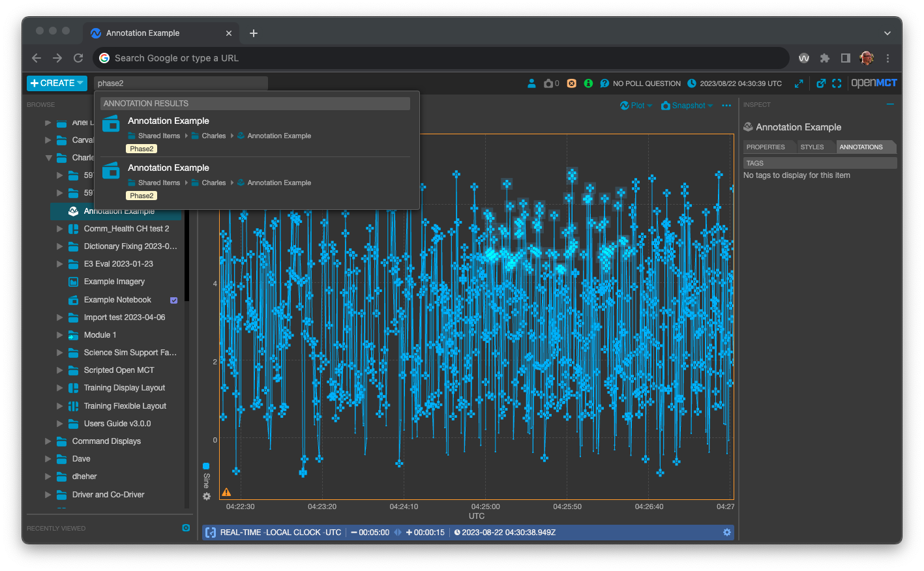The image size is (924, 571).
Task: Open the Plot view switcher dropdown
Action: click(636, 106)
